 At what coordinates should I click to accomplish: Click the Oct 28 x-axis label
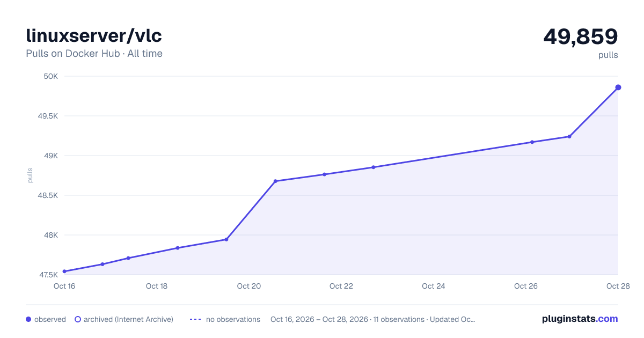tap(618, 286)
